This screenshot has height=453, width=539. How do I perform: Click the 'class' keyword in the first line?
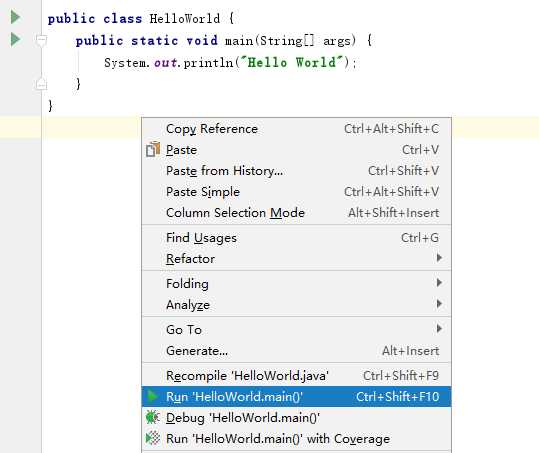[123, 19]
